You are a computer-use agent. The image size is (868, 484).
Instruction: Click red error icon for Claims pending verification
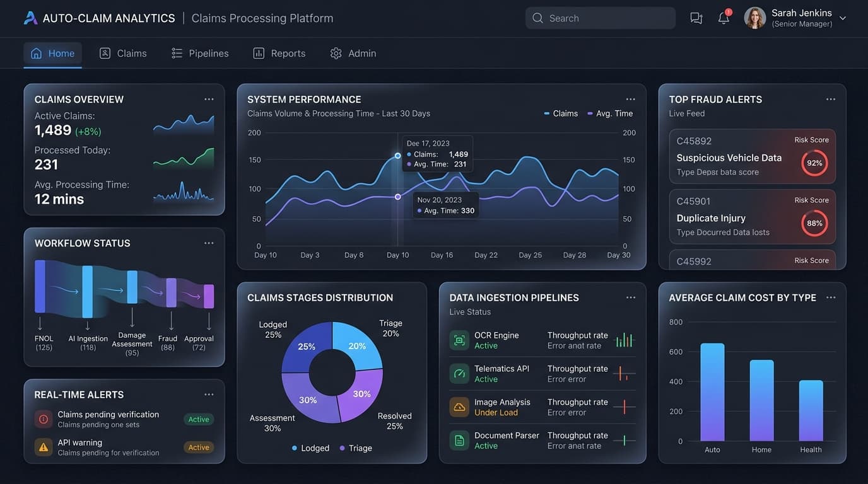point(44,419)
